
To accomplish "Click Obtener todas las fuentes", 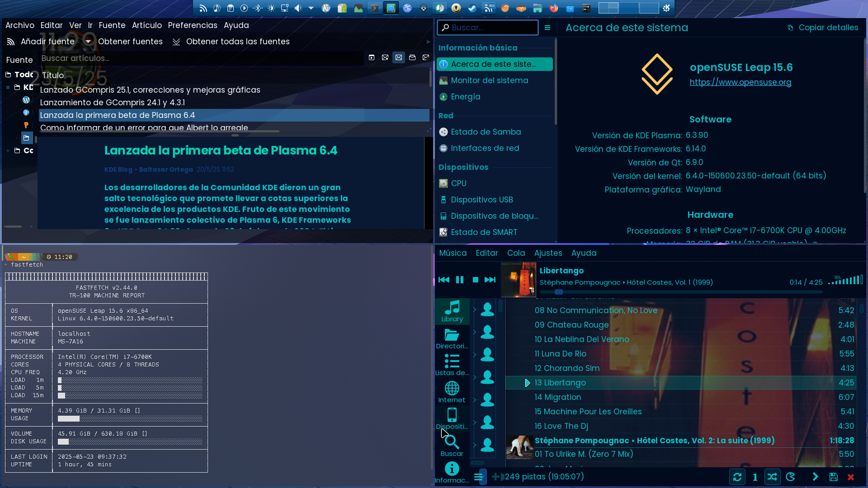I will coord(231,42).
